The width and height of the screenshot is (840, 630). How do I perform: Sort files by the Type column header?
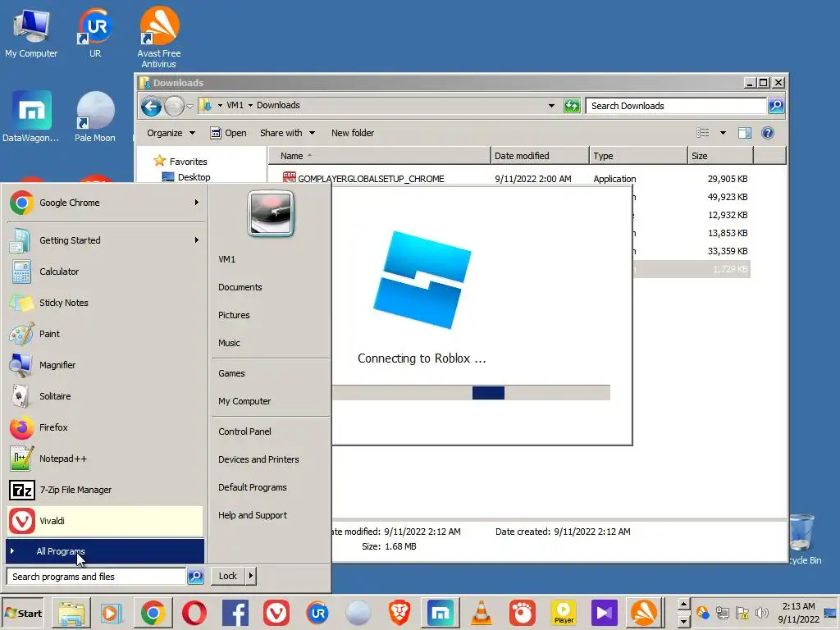pos(638,156)
